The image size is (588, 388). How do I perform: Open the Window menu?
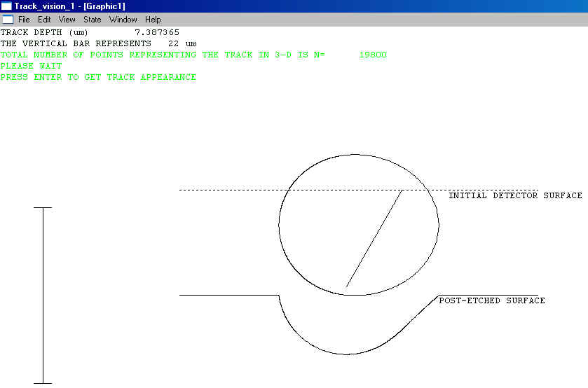point(123,20)
